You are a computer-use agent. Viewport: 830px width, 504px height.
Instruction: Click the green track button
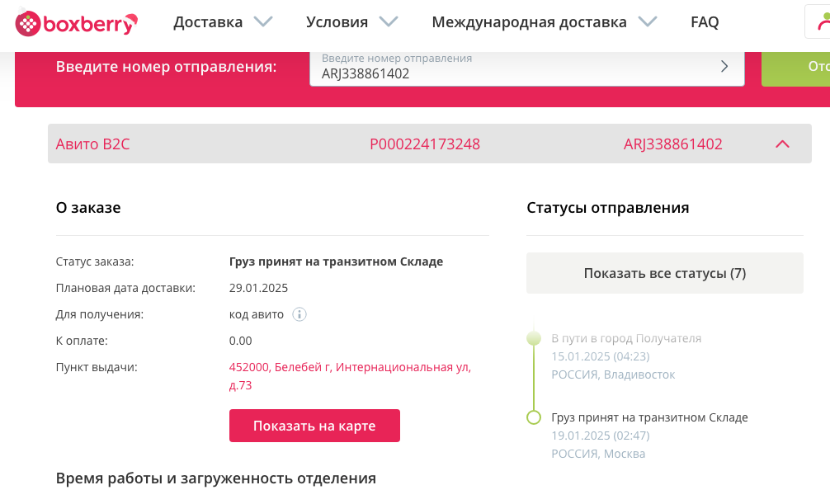pyautogui.click(x=796, y=67)
